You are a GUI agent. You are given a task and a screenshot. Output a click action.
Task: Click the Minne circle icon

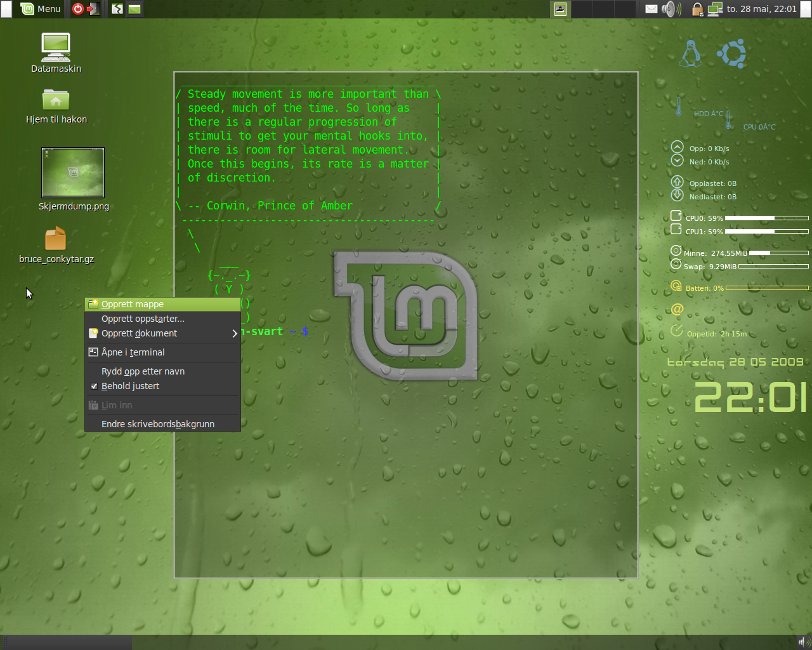[x=676, y=251]
